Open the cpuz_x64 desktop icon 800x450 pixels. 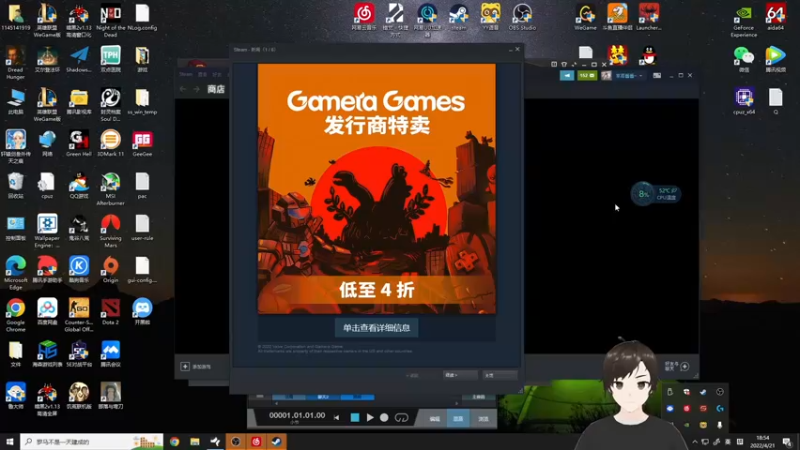pyautogui.click(x=743, y=101)
